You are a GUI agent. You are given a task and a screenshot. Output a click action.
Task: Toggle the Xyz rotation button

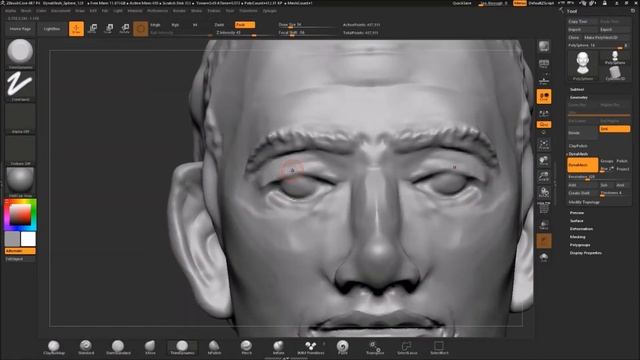click(544, 124)
